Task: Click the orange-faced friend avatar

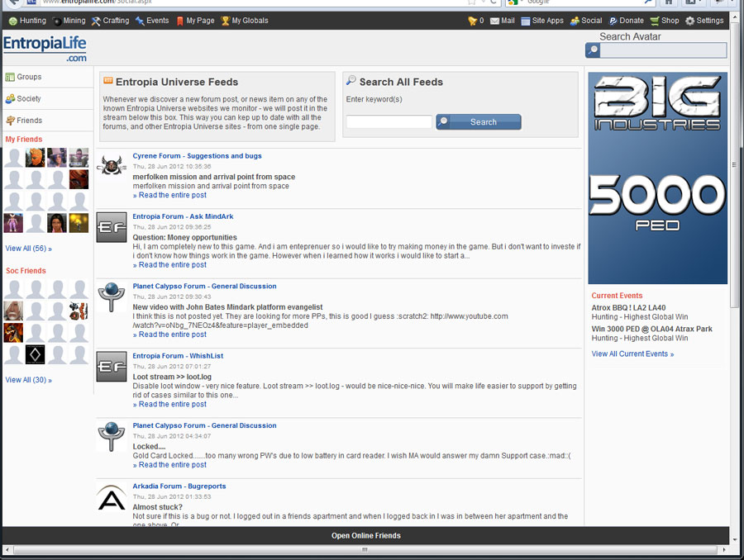Action: [35, 158]
